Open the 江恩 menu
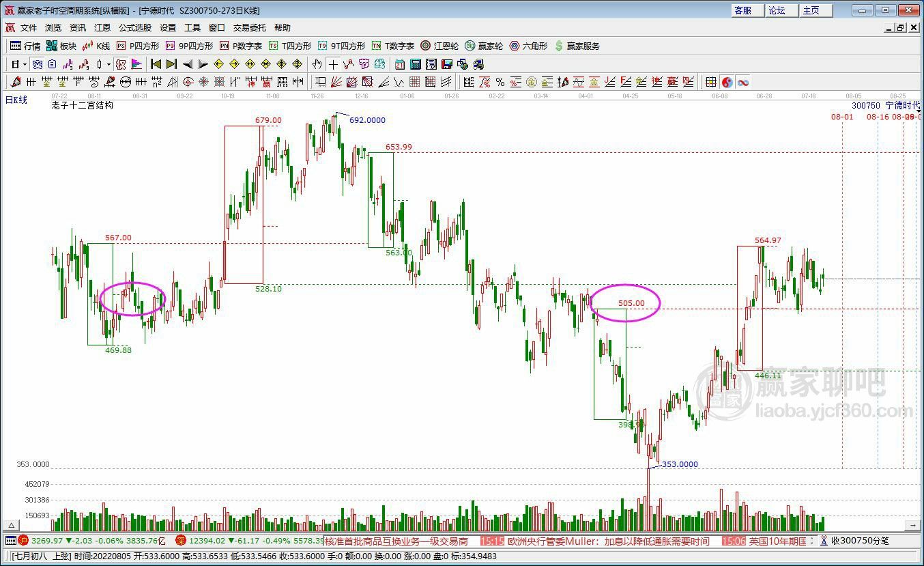This screenshot has height=566, width=924. [x=102, y=28]
